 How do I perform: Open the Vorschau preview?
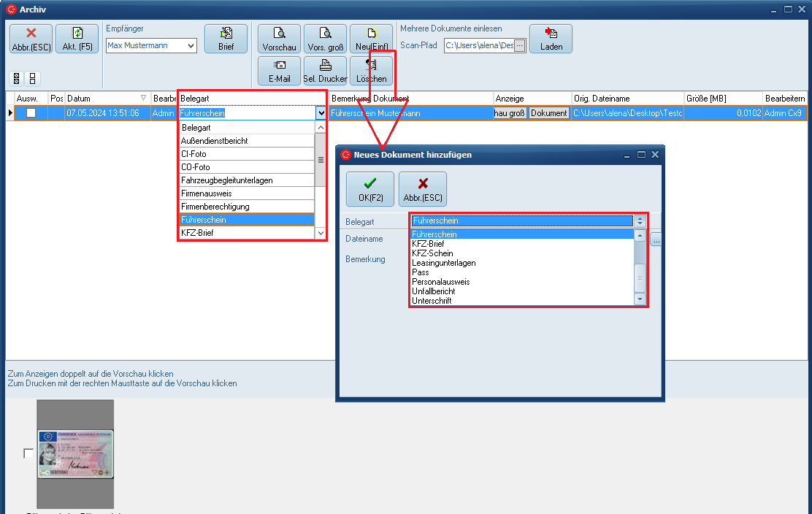point(279,39)
